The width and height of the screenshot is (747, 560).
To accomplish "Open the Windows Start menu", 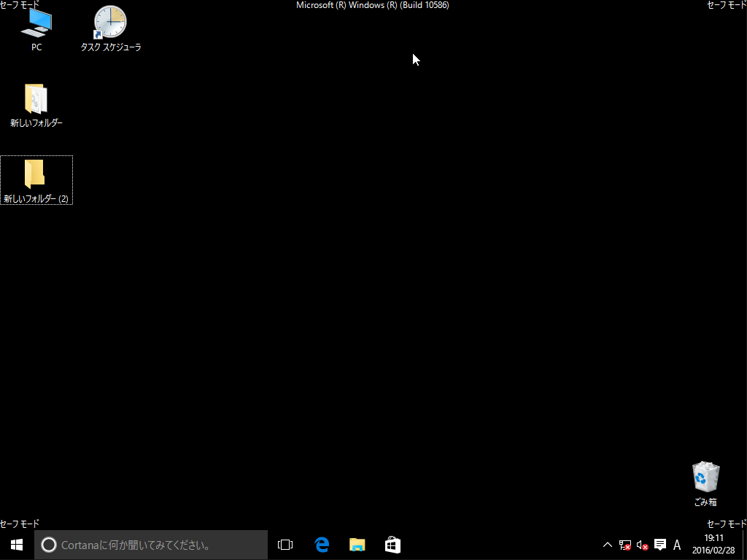I will point(17,545).
